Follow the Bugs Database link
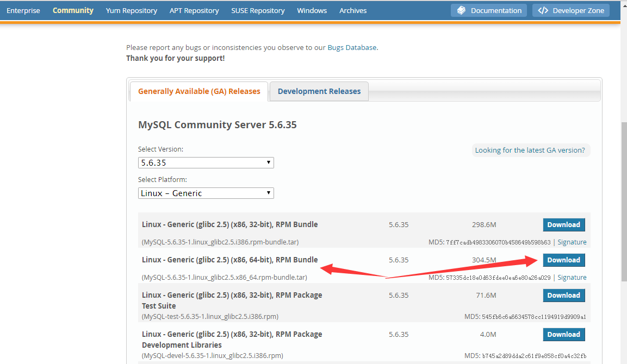 point(352,48)
